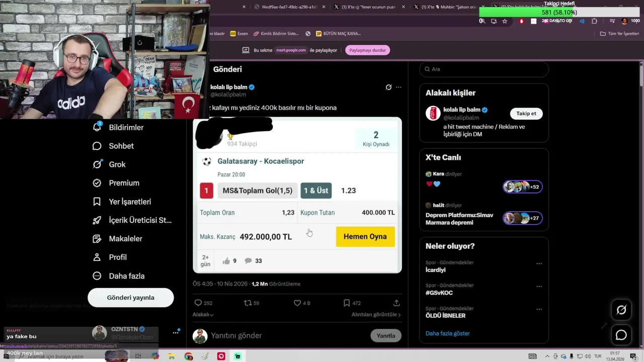Open Daha fazla göster link under trends
The height and width of the screenshot is (362, 644).
coord(447,333)
